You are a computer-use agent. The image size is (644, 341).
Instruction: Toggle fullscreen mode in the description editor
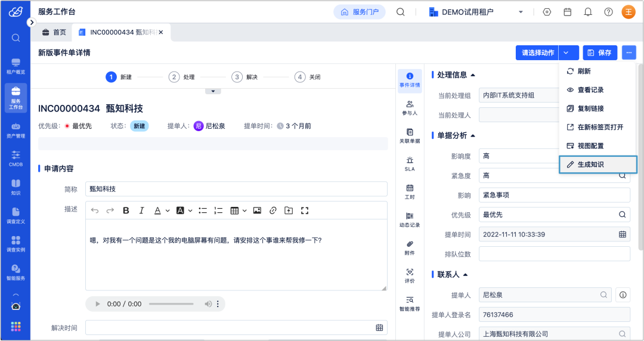coord(304,210)
